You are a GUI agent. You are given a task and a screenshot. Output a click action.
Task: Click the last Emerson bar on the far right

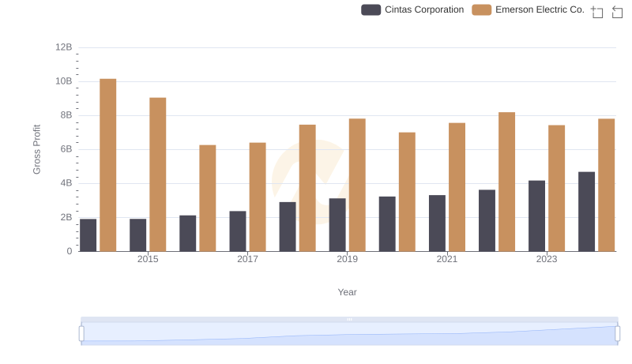coord(607,186)
